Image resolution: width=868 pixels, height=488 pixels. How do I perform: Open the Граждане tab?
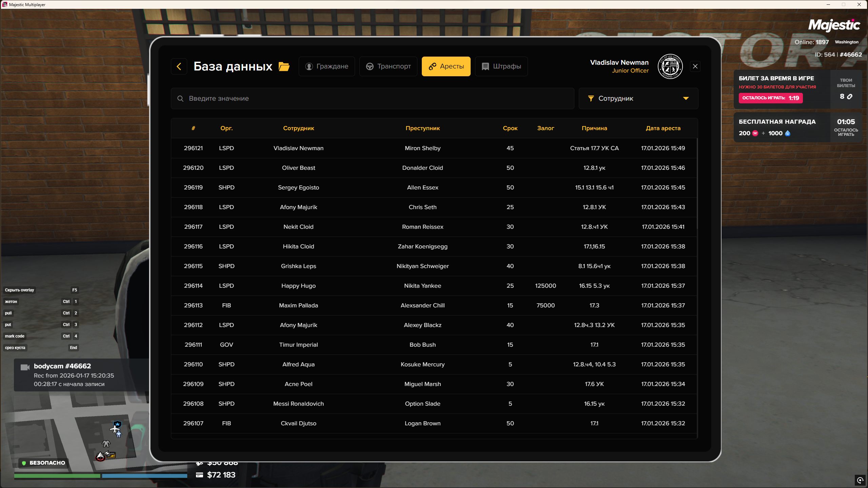click(327, 66)
